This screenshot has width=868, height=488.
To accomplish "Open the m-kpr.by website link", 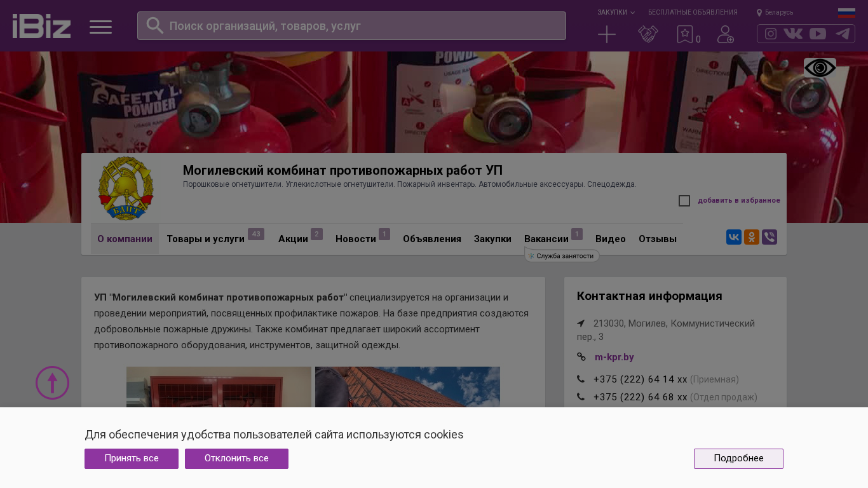I will click(614, 357).
